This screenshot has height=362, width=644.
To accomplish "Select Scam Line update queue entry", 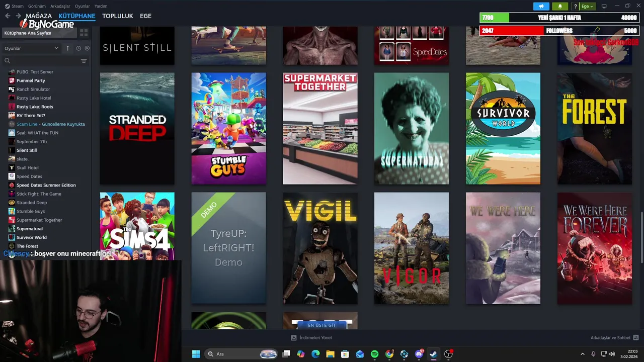I will (x=49, y=124).
